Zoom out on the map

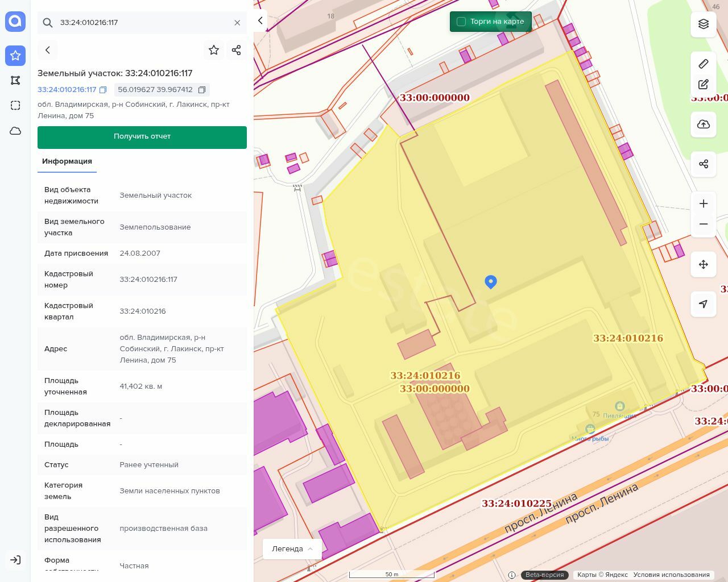tap(704, 224)
